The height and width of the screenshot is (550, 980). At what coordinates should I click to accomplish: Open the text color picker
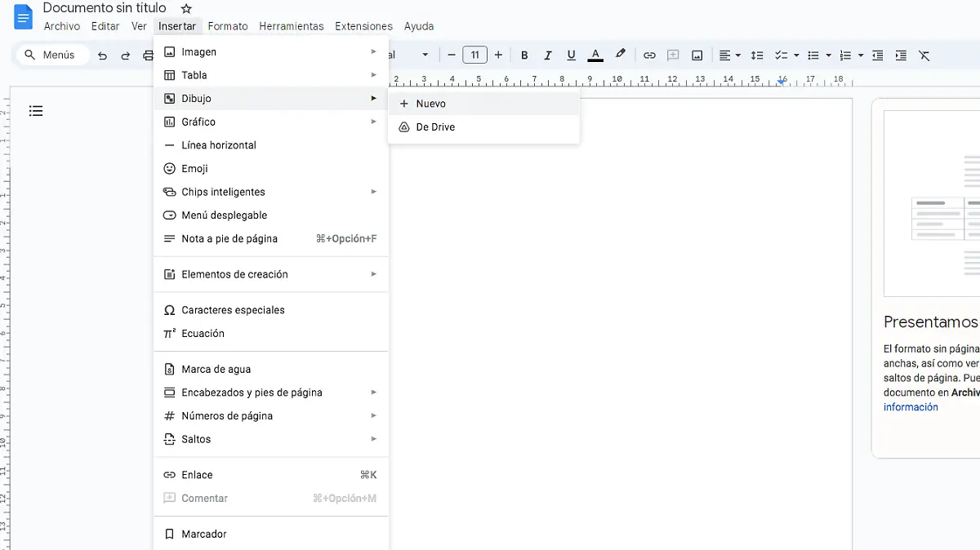click(x=595, y=55)
